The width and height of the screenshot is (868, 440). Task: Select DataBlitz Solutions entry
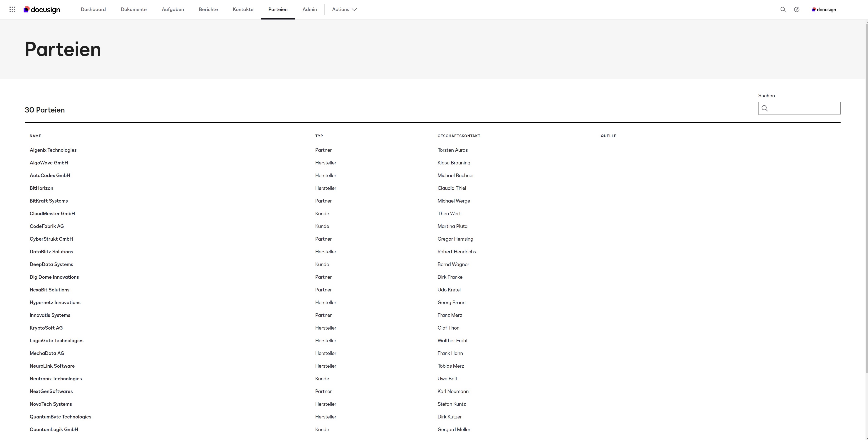coord(51,252)
